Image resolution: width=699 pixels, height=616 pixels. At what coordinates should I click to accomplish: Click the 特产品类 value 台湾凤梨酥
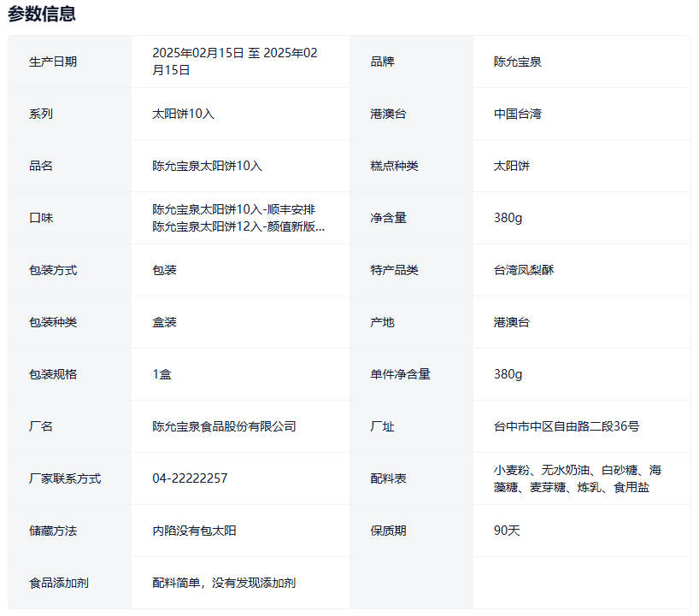point(523,270)
